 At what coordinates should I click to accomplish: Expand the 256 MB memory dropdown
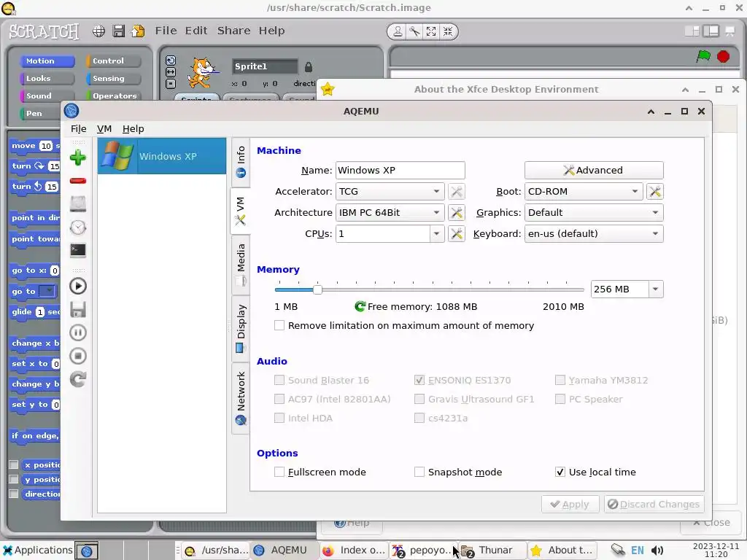coord(656,289)
